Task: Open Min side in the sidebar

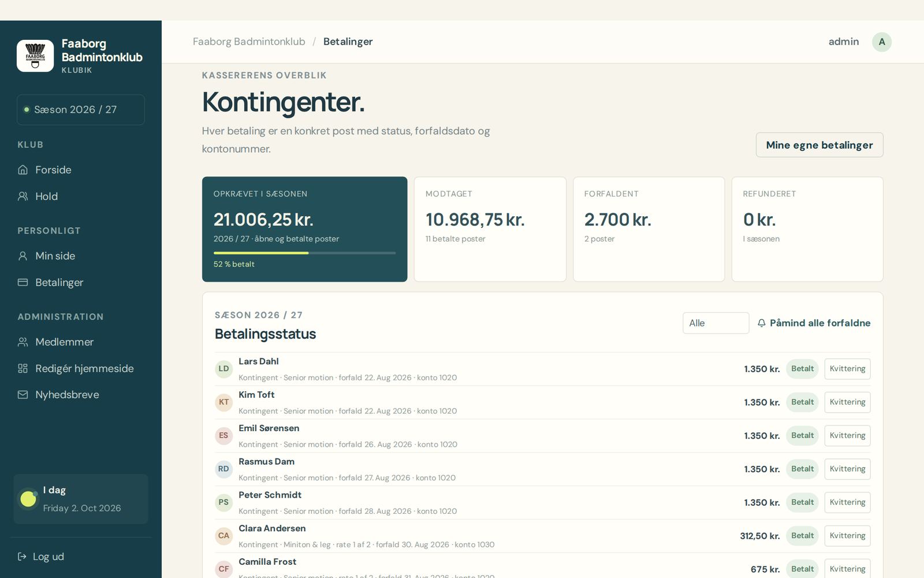Action: [x=81, y=256]
